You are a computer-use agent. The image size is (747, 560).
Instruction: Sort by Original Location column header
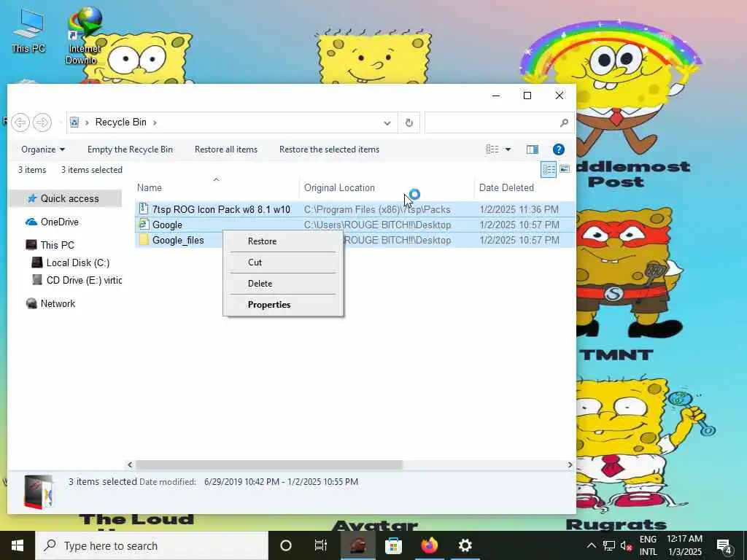pos(387,187)
